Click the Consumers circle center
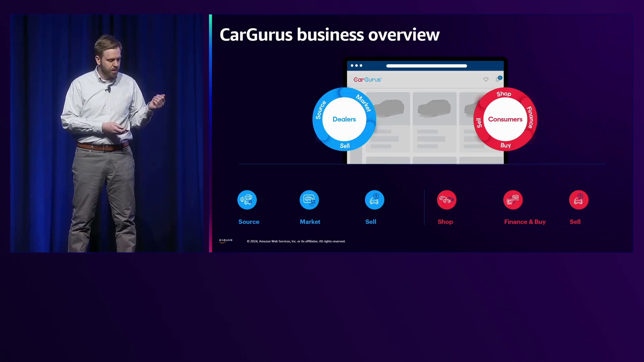This screenshot has height=362, width=644. (505, 119)
